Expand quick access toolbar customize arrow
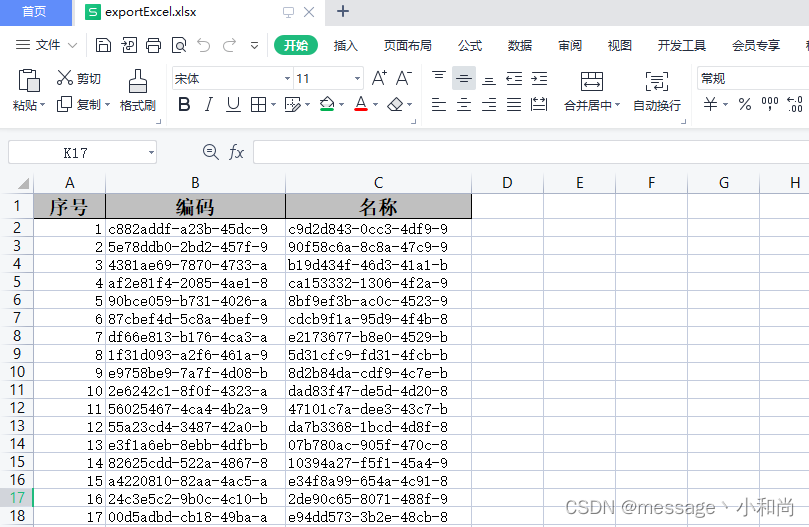The image size is (809, 527). 254,45
